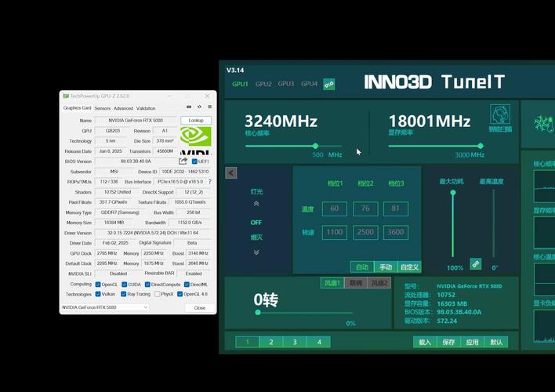Click the 档位1 temperature field showing 60
This screenshot has width=555, height=392.
pyautogui.click(x=335, y=209)
